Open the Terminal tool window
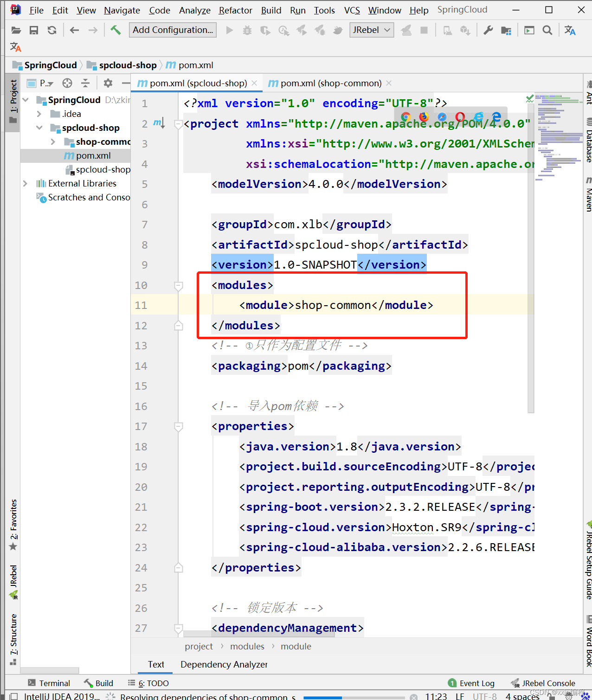 (x=49, y=683)
